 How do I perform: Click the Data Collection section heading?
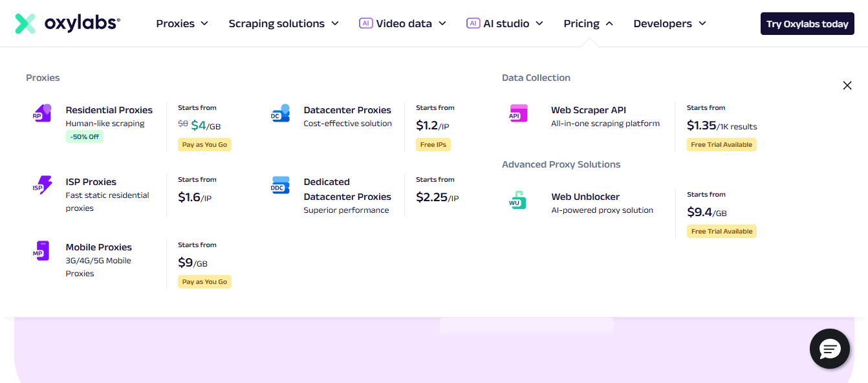536,78
